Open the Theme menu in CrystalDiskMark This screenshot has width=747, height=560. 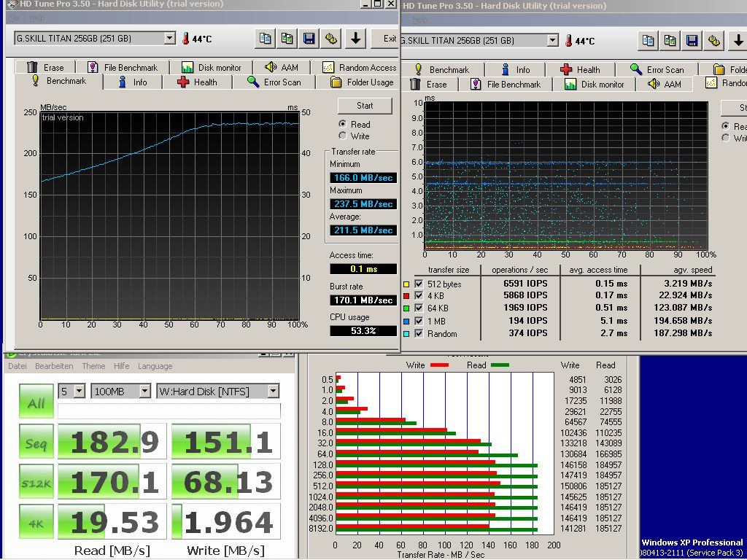click(93, 366)
